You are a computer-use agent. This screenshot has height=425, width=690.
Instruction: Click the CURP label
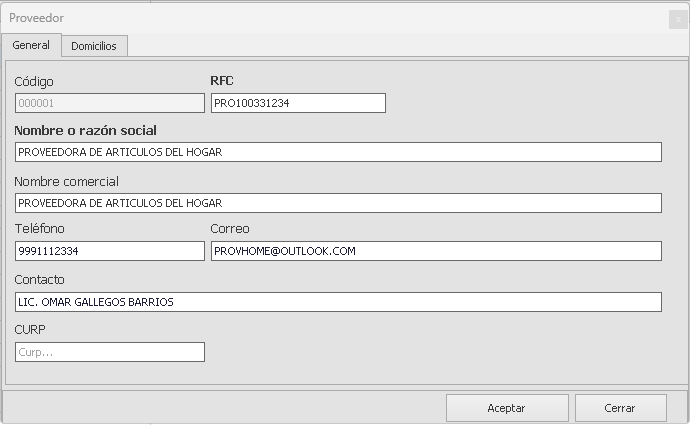[30, 329]
